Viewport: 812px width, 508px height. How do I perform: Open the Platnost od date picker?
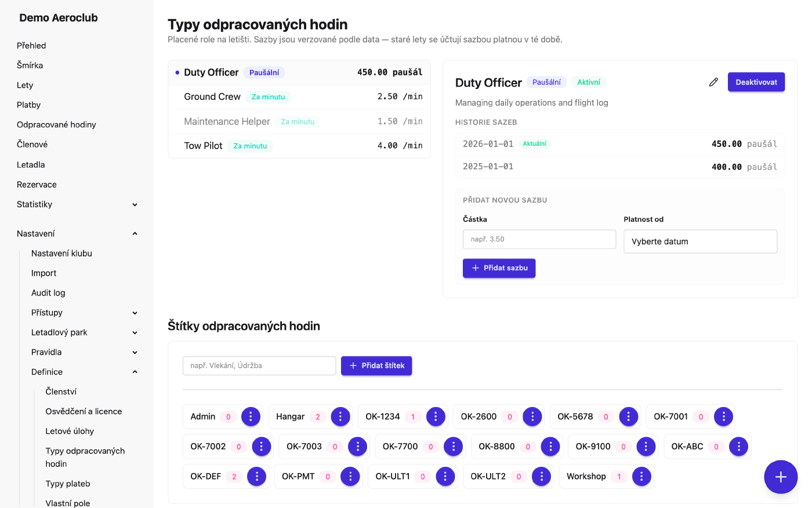(700, 242)
